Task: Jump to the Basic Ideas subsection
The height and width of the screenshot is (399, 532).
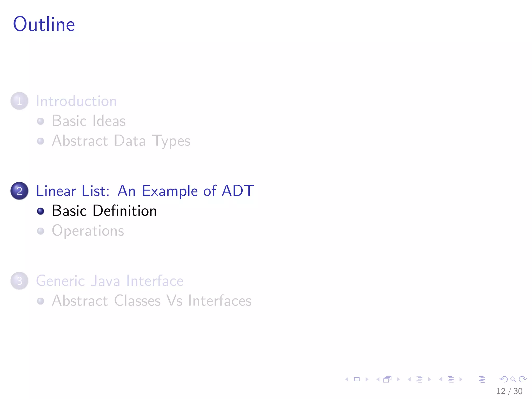Action: click(89, 121)
